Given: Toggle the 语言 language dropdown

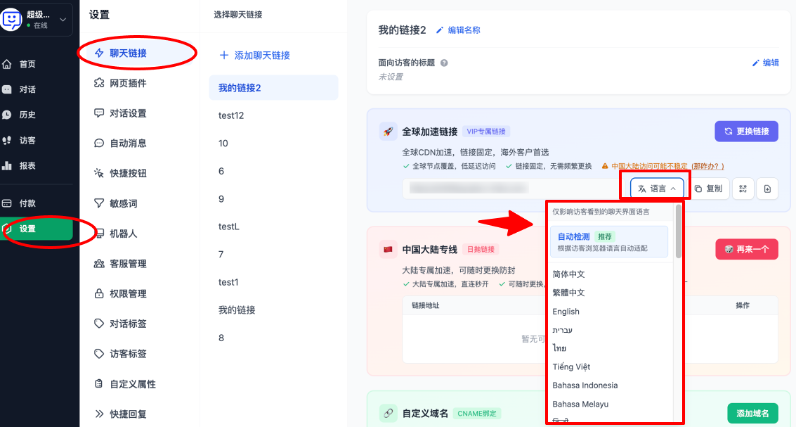Looking at the screenshot, I should (657, 188).
